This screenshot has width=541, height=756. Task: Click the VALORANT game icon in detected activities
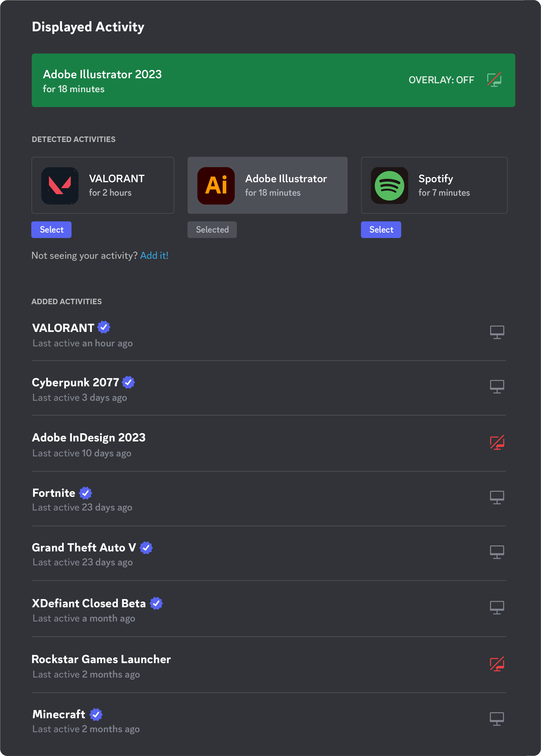pyautogui.click(x=60, y=185)
